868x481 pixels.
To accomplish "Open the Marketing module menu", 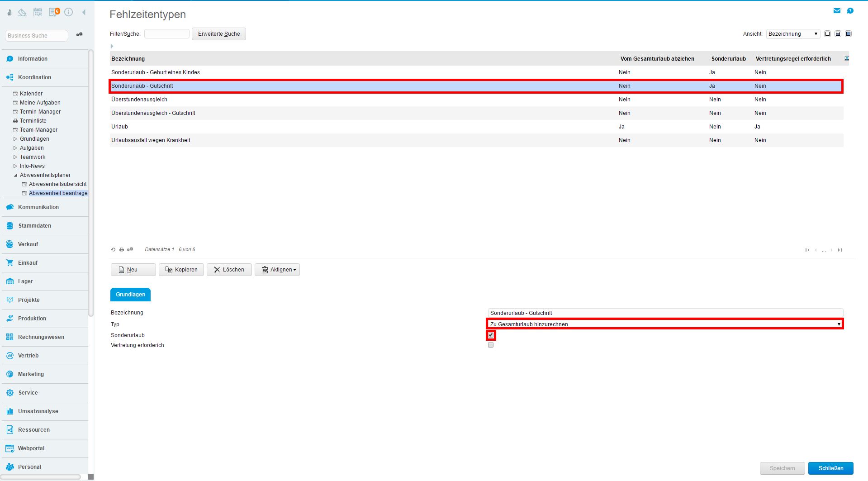I will pyautogui.click(x=45, y=374).
